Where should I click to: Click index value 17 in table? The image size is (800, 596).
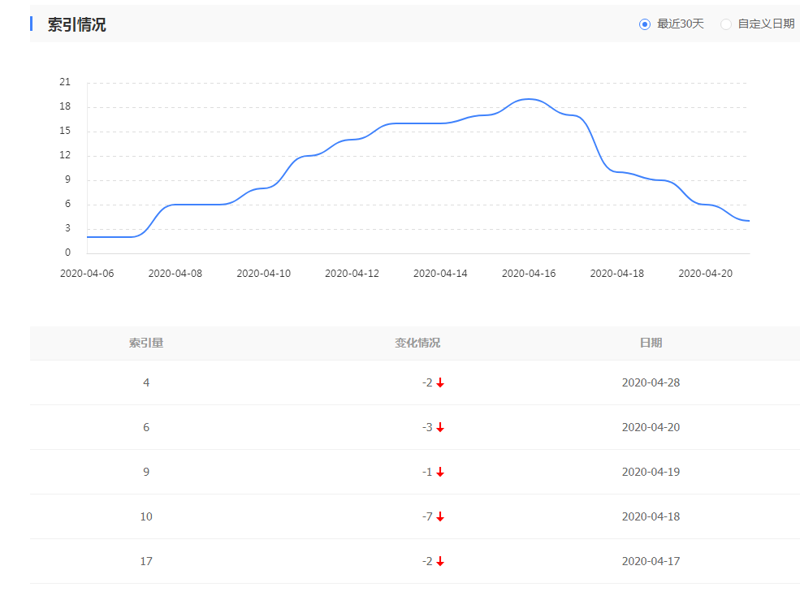pyautogui.click(x=146, y=561)
